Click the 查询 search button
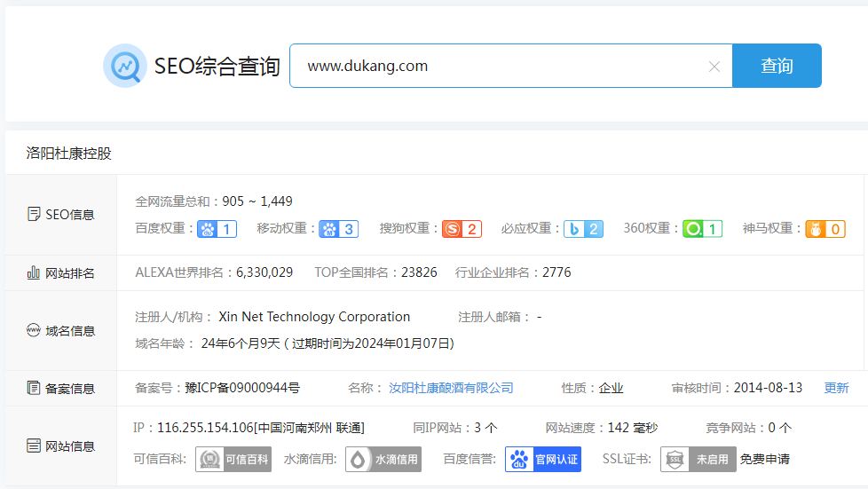The image size is (868, 489). 777,66
